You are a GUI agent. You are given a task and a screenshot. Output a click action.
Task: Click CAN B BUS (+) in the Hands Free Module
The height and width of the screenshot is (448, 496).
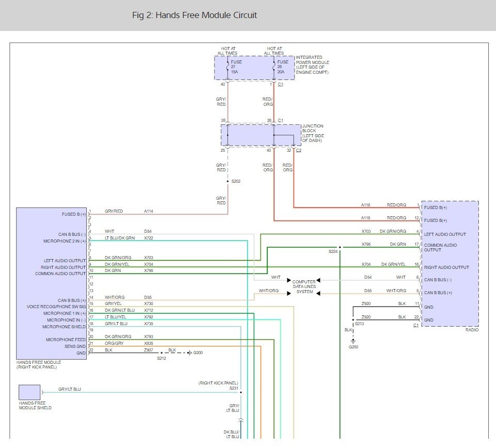[x=71, y=300]
